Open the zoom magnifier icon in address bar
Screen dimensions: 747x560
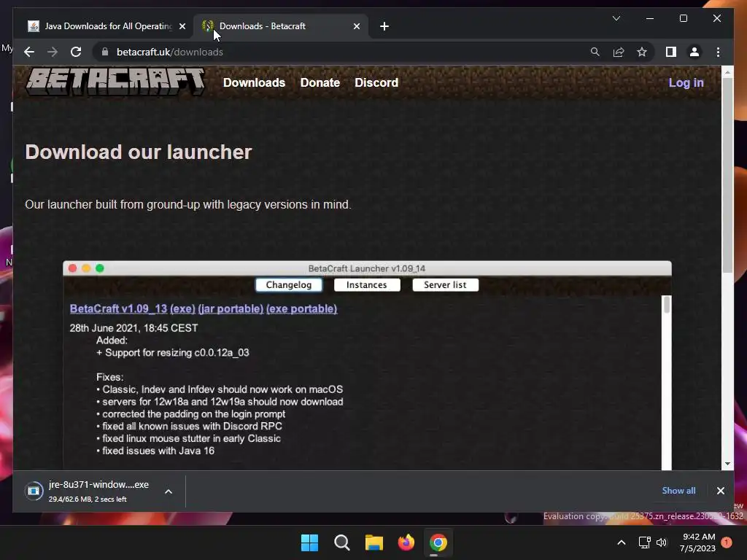click(595, 52)
